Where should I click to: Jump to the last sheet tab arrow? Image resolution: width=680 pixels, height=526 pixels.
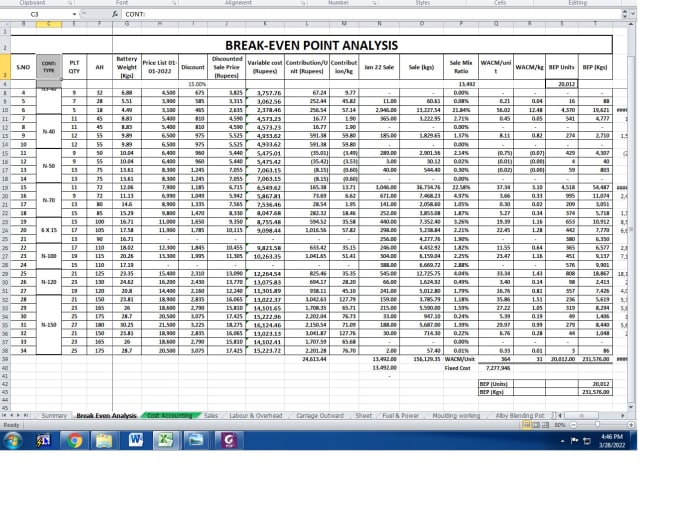pos(26,415)
